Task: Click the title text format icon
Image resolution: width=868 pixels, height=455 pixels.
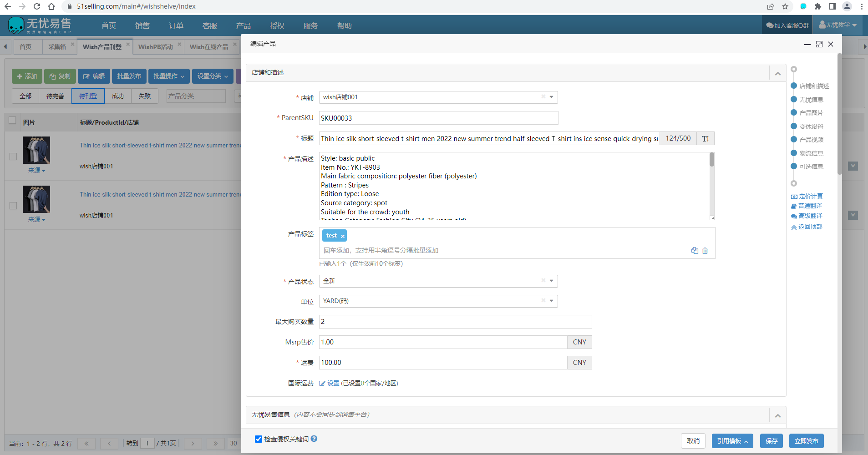Action: point(705,139)
